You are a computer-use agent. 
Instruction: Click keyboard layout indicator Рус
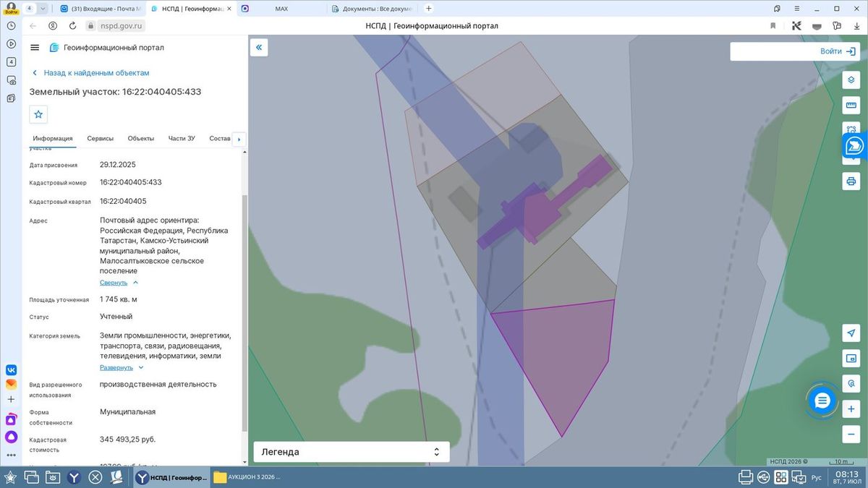[x=816, y=477]
